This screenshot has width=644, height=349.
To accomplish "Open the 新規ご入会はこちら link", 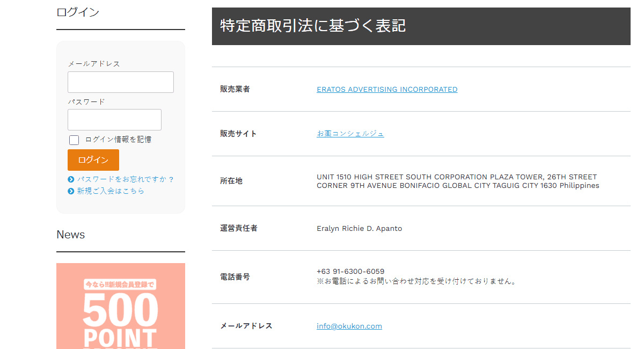I will 111,191.
